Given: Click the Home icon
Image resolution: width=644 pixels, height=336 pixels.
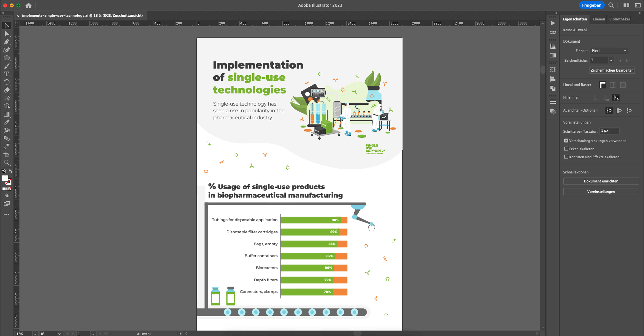Looking at the screenshot, I should (x=29, y=5).
